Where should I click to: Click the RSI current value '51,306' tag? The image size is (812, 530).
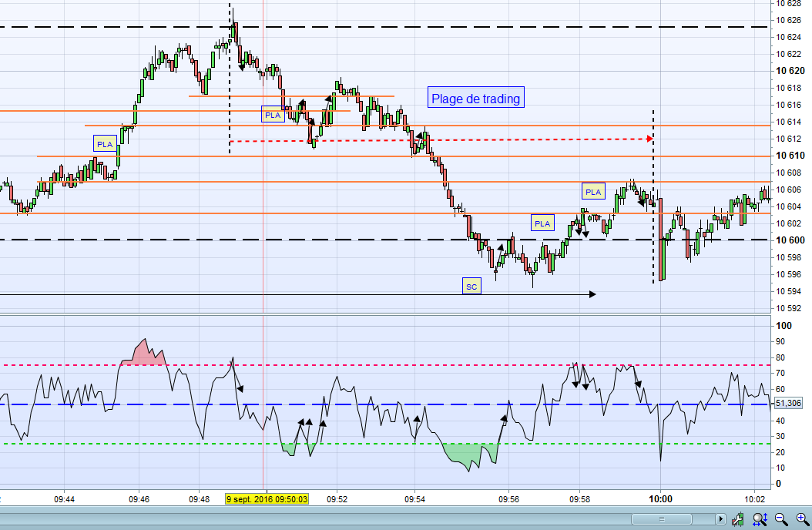tap(788, 403)
